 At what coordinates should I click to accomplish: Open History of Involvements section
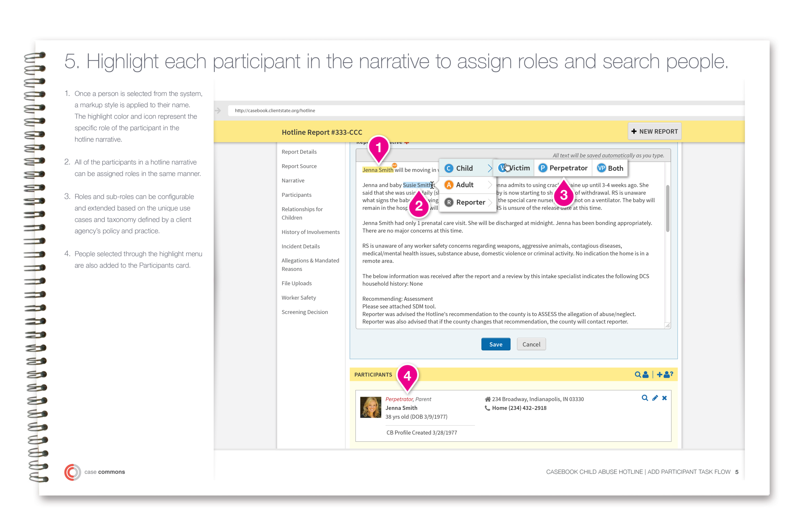tap(310, 232)
